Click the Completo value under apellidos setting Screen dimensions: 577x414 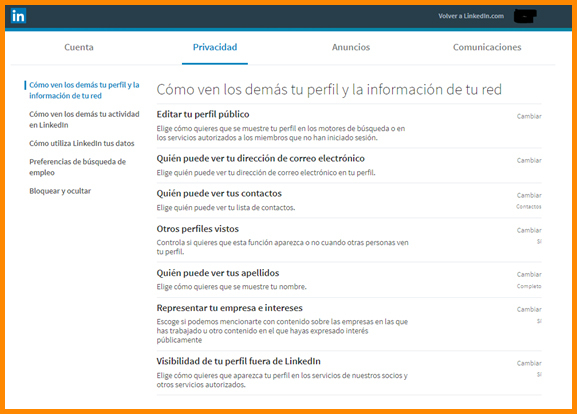pos(529,286)
